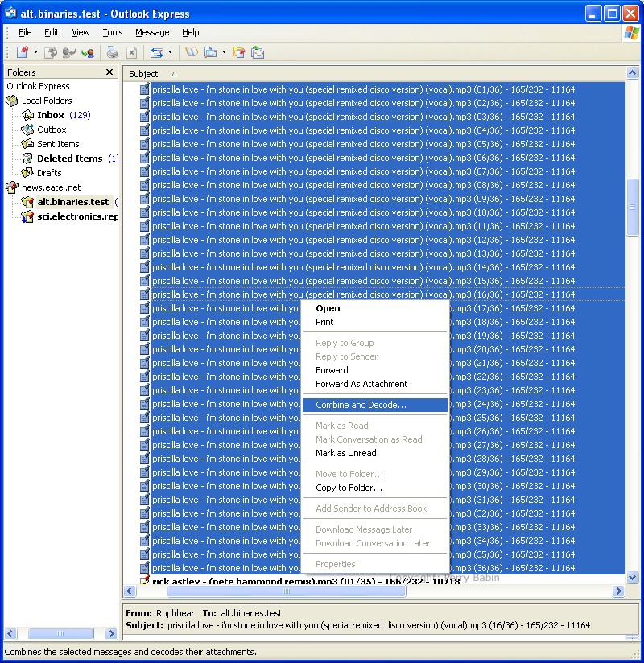Open the Message menu
This screenshot has width=644, height=663.
tap(152, 32)
